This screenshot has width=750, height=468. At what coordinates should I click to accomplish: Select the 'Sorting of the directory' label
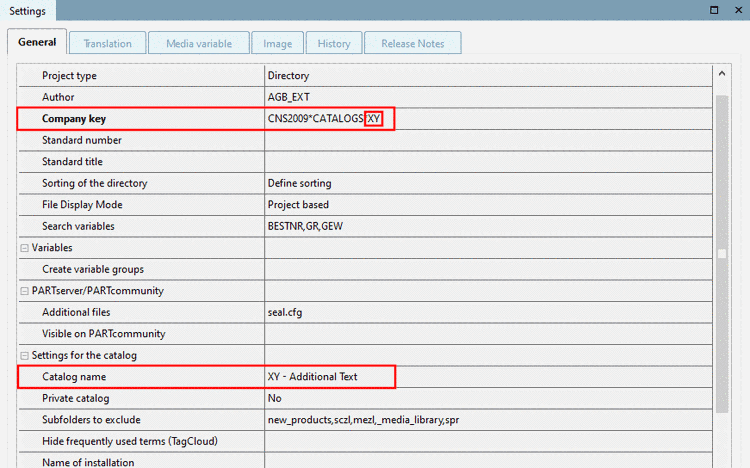pyautogui.click(x=95, y=183)
